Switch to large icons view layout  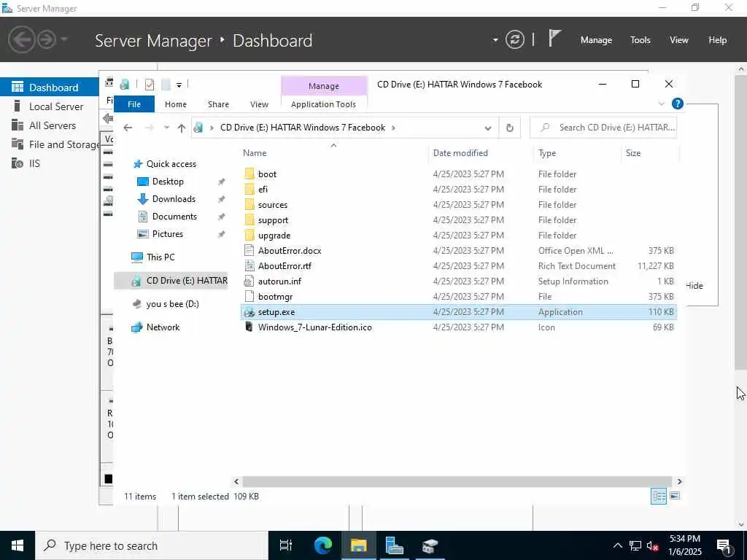click(x=675, y=496)
